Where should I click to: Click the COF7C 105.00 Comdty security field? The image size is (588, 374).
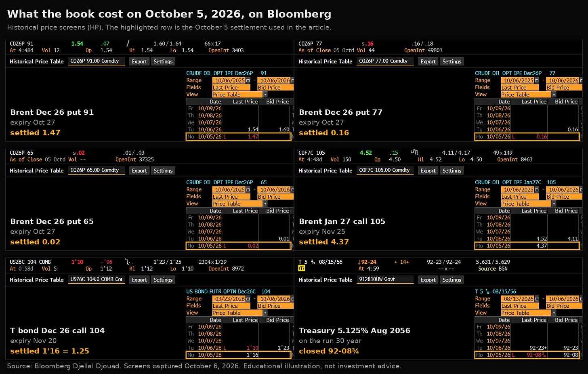click(x=385, y=170)
